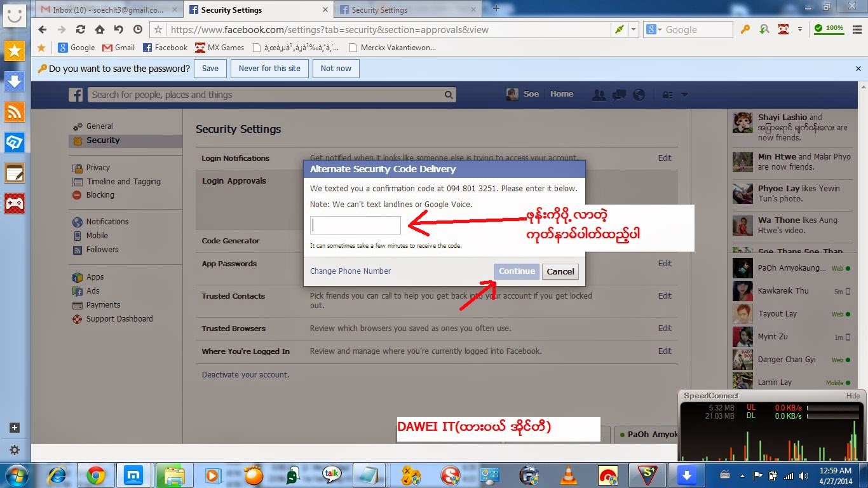Open Facebook friend requests icon
868x488 pixels.
click(x=598, y=95)
